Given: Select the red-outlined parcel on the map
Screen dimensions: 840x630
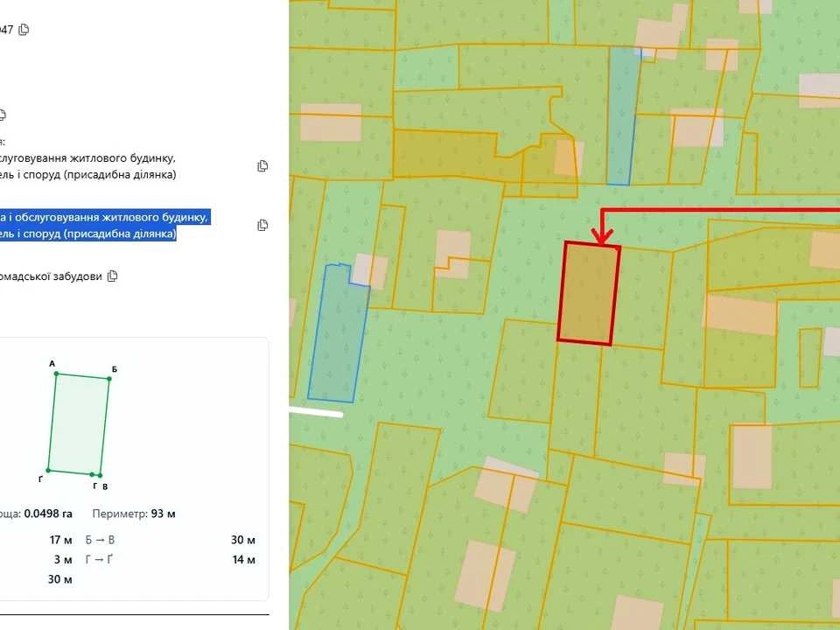Looking at the screenshot, I should tap(589, 294).
